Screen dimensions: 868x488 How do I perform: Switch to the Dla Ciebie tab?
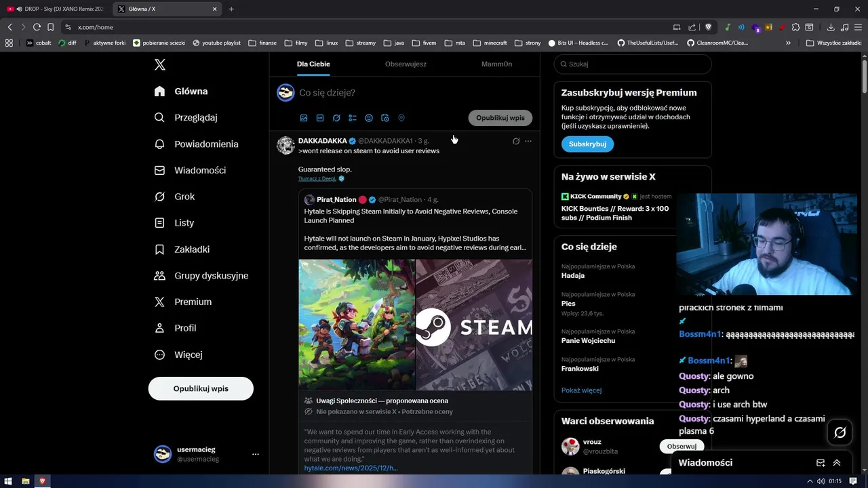point(313,64)
